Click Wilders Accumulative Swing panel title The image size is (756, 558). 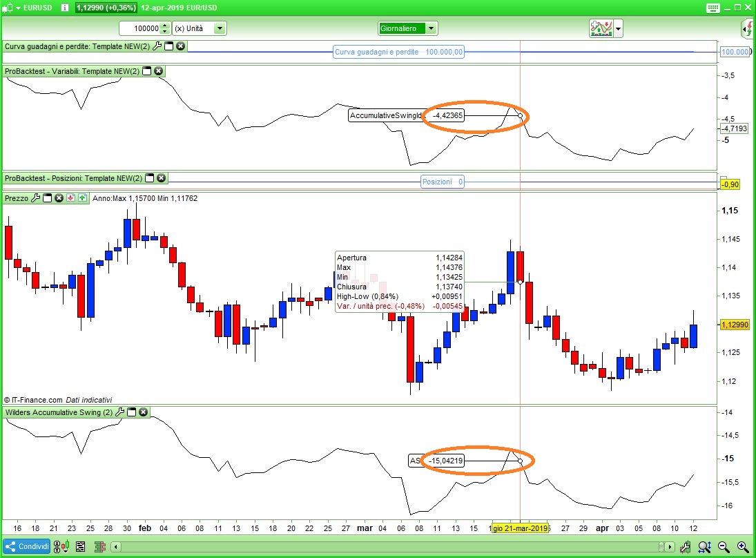59,412
